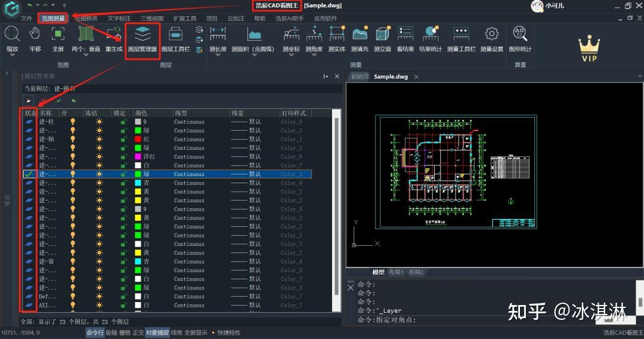Viewport: 644px width, 339px height.
Task: Click the VIP crown icon
Action: tap(589, 48)
